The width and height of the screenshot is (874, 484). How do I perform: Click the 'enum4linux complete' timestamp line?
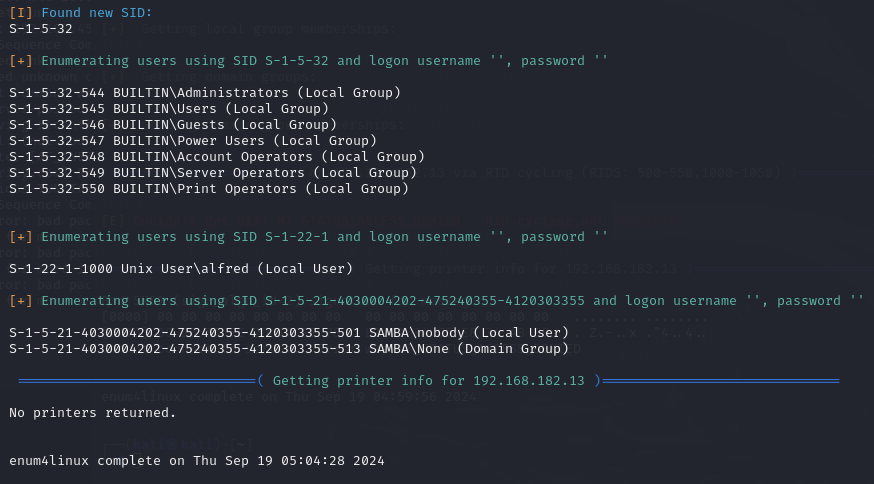(x=197, y=460)
